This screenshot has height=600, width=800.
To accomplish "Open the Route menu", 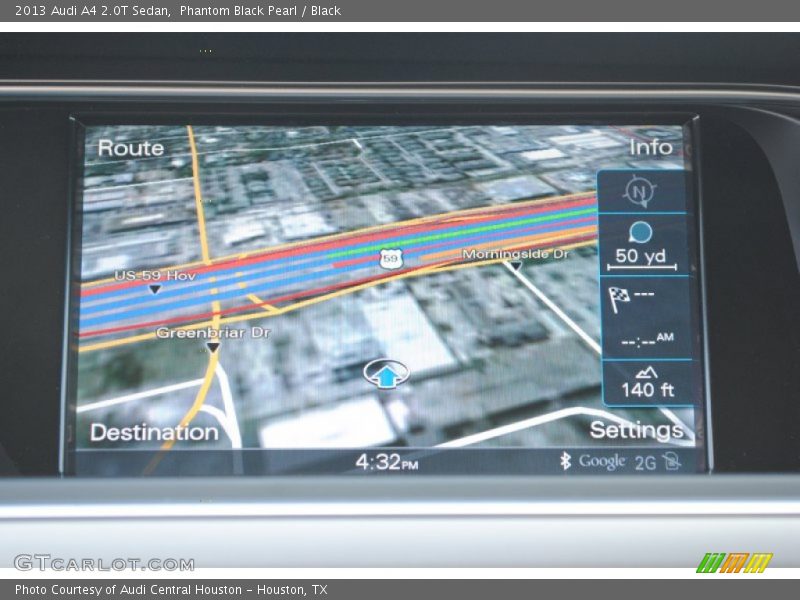I will [131, 148].
